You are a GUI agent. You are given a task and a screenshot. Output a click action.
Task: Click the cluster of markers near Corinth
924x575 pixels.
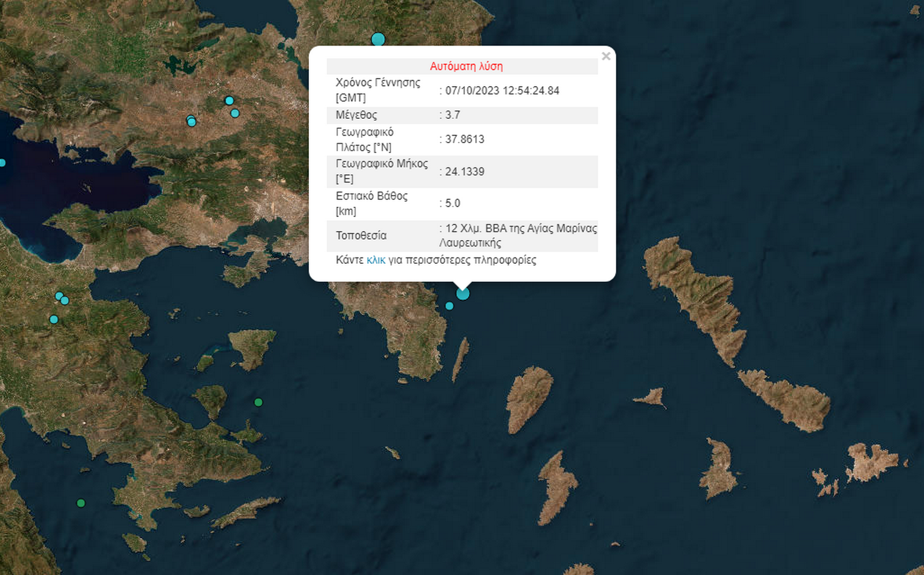click(61, 298)
